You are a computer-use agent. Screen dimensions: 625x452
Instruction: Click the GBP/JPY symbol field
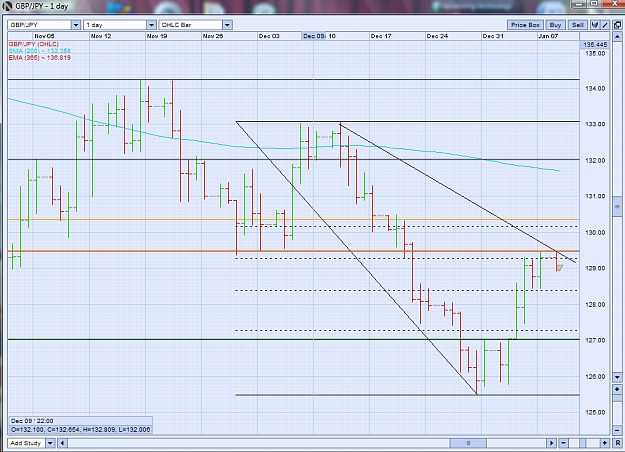(39, 25)
